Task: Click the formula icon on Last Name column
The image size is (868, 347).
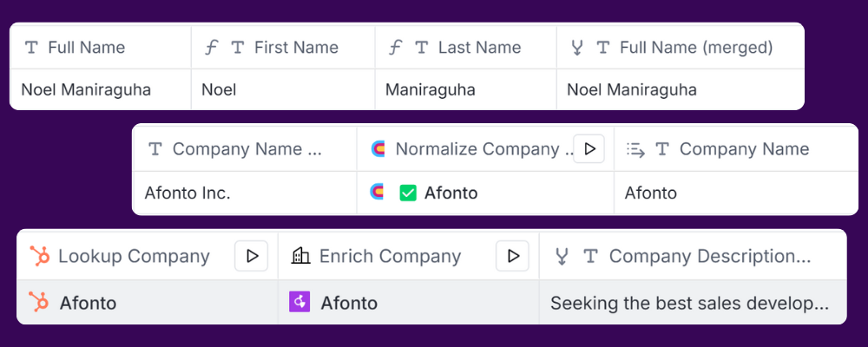Action: (x=394, y=48)
